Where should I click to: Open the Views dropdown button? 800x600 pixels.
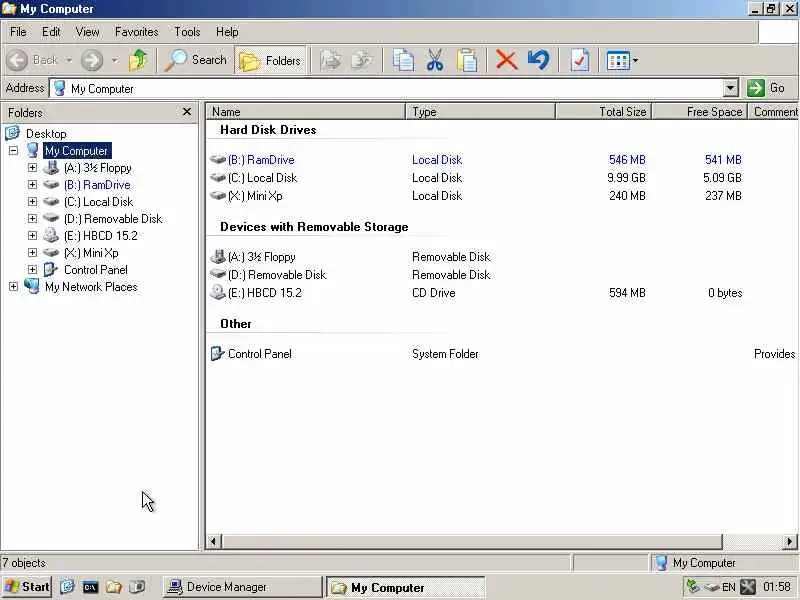[622, 60]
